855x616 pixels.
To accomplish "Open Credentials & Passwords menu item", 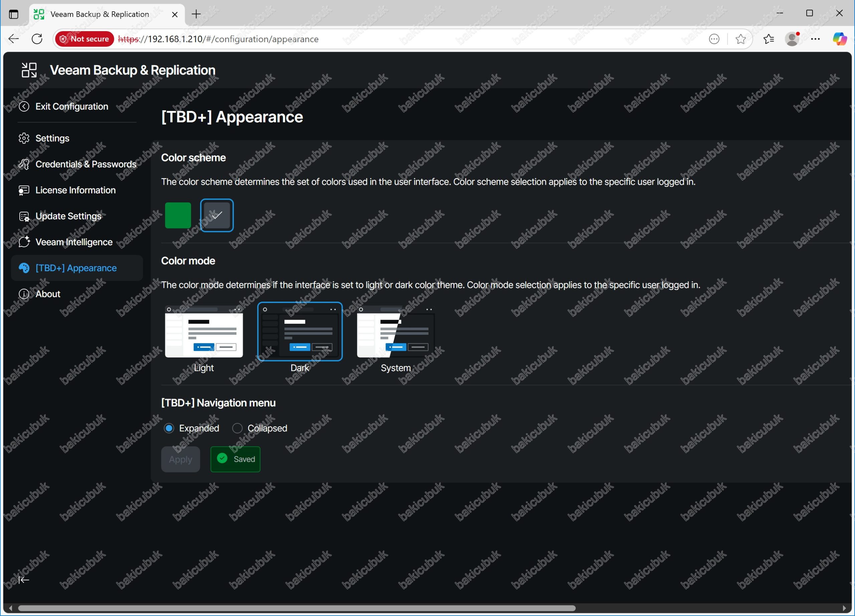I will pyautogui.click(x=77, y=164).
